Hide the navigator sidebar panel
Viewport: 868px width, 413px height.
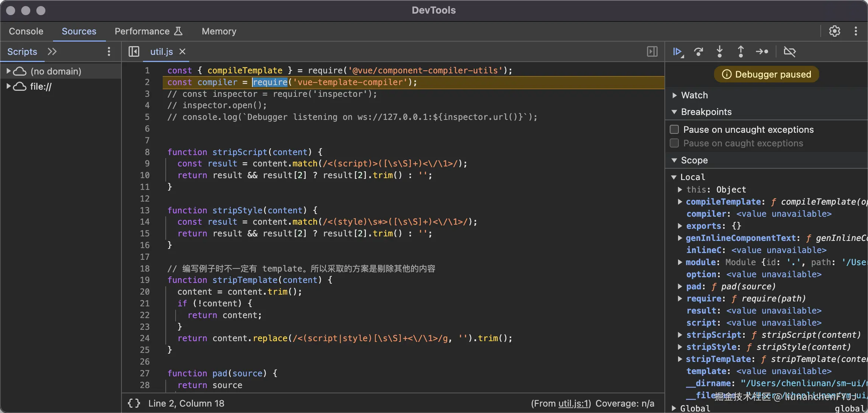pyautogui.click(x=134, y=51)
